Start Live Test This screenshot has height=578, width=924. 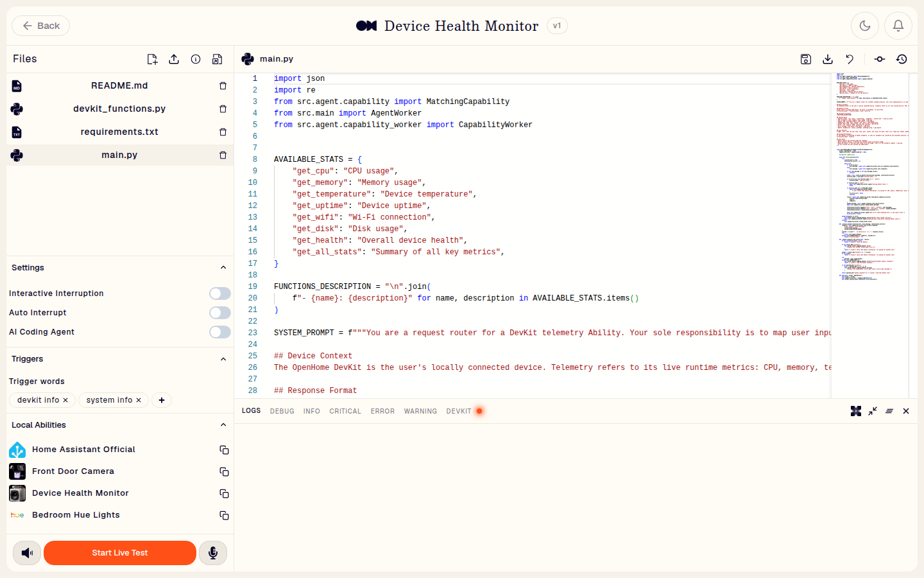point(120,553)
